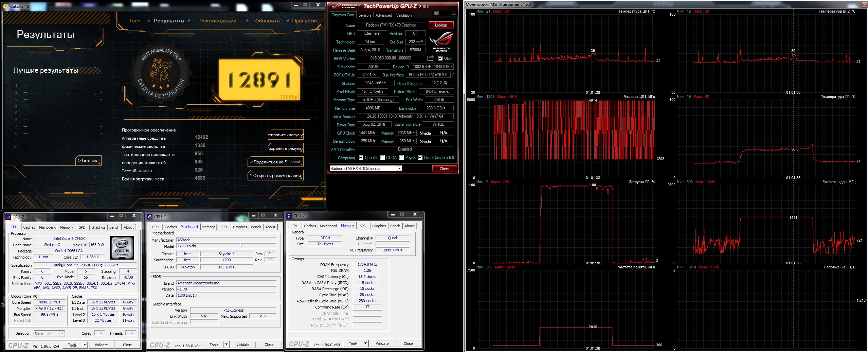Maximize the CPU-Z Memory tab window
Image resolution: width=868 pixels, height=352 pixels.
point(402,214)
